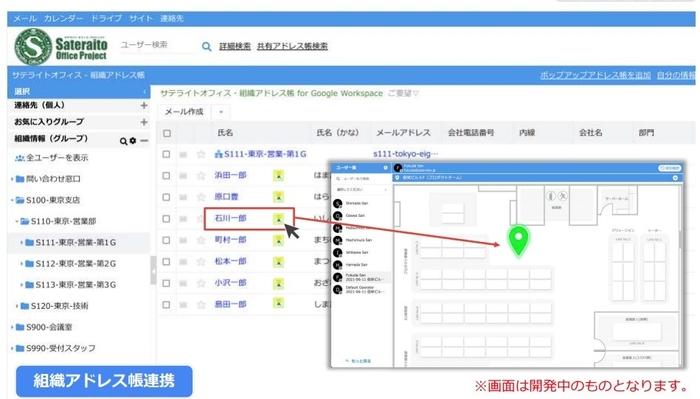Open the サイト menu
Image resolution: width=700 pixels, height=399 pixels.
click(141, 19)
